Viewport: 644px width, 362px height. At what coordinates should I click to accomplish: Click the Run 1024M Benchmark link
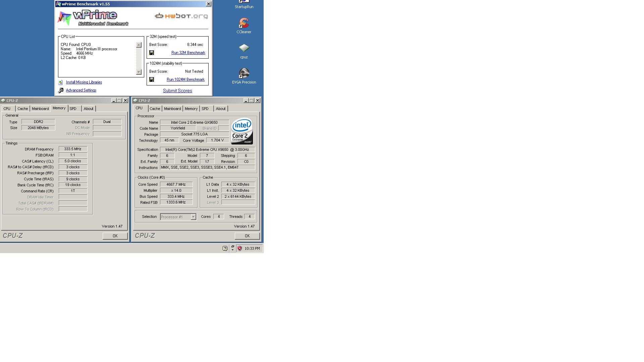[x=185, y=79]
